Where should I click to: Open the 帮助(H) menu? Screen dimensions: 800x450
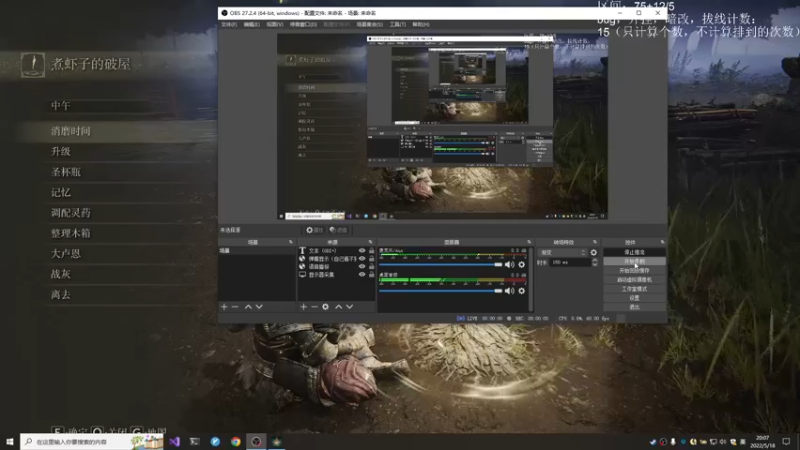click(421, 24)
